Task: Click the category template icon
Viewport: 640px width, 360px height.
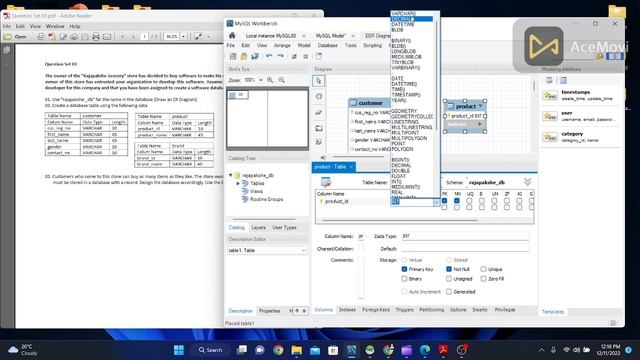Action: (x=550, y=137)
